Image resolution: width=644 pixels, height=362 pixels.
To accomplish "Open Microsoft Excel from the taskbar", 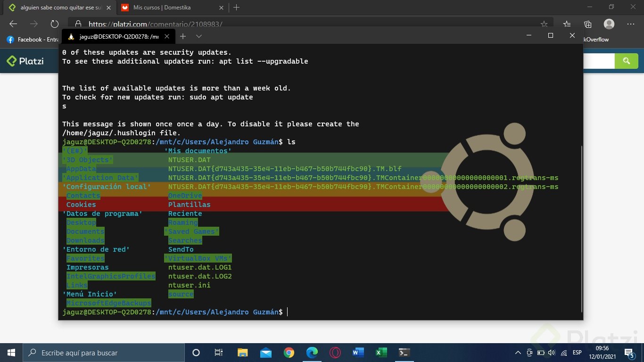I will (x=381, y=353).
